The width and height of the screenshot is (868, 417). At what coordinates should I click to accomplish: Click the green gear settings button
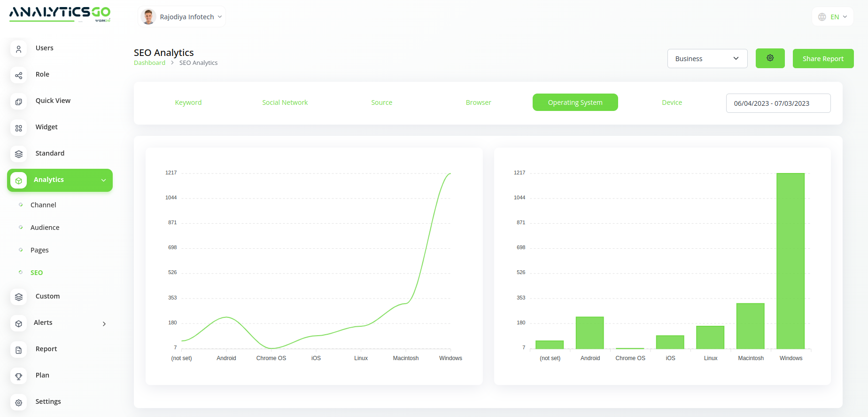click(770, 58)
